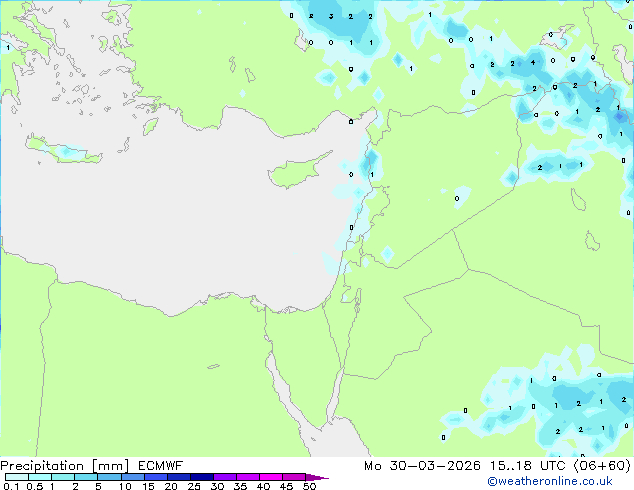Image resolution: width=634 pixels, height=490 pixels.
Task: Click the island of Crete on the map
Action: (x=65, y=150)
